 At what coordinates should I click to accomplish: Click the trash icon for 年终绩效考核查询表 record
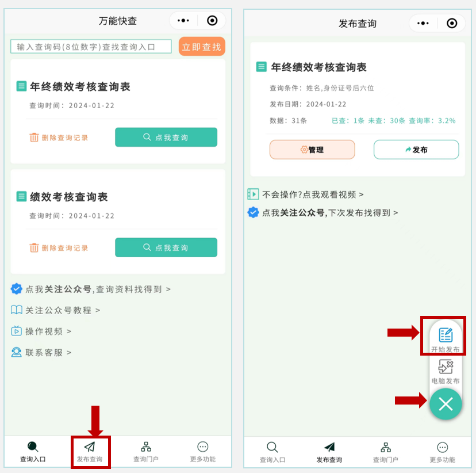(x=34, y=138)
